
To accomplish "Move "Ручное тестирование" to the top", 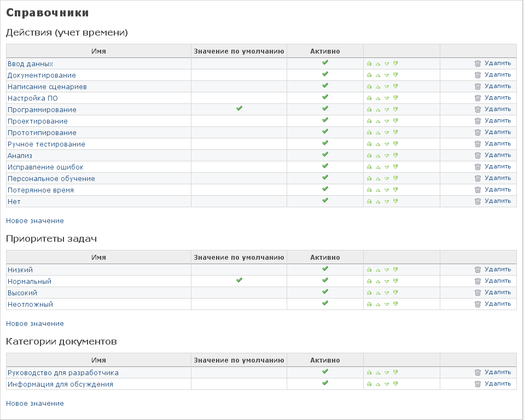I will (x=369, y=144).
